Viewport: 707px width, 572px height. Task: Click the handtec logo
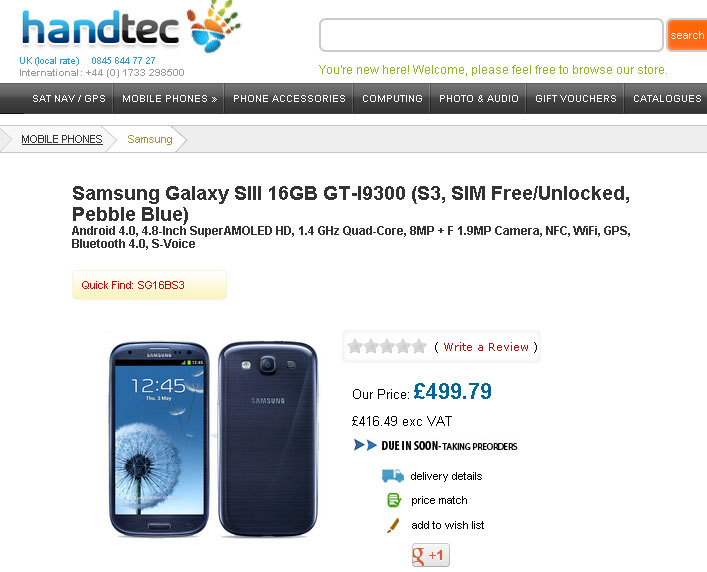click(x=131, y=27)
